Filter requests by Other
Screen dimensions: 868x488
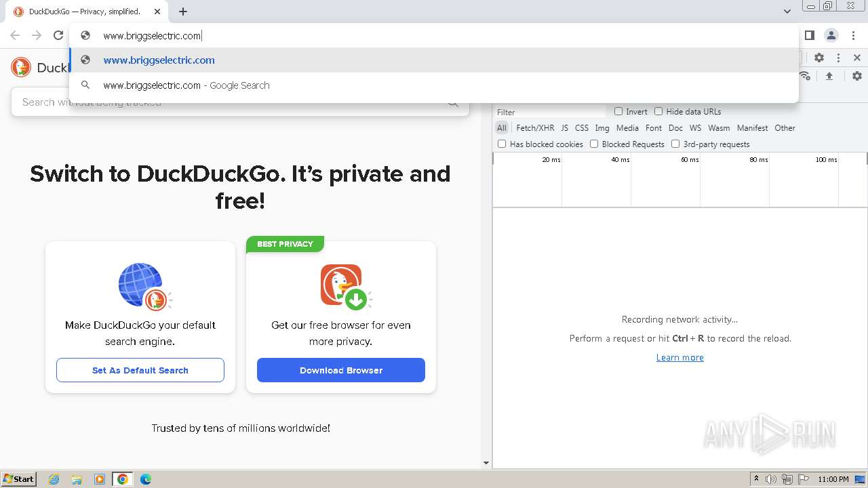pos(785,127)
